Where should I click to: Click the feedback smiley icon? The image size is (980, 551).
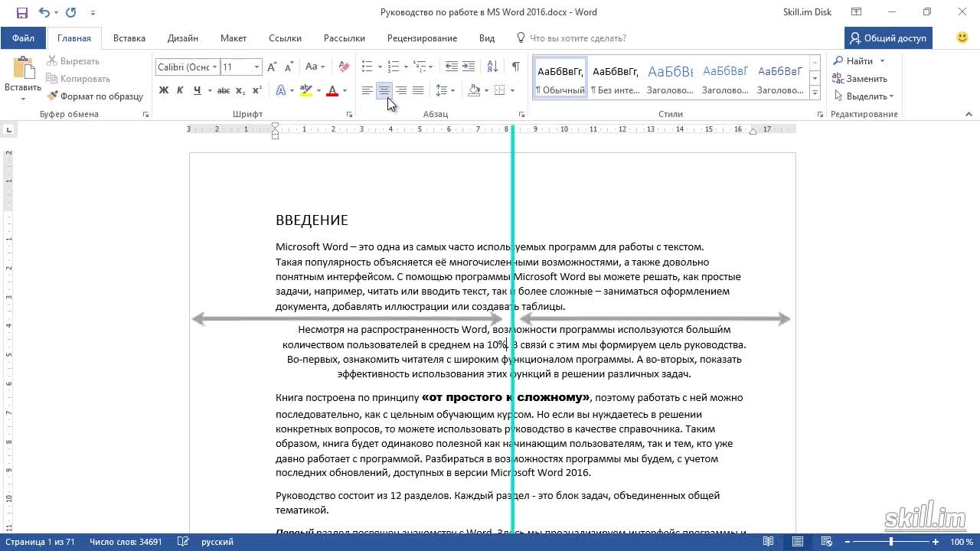click(962, 37)
